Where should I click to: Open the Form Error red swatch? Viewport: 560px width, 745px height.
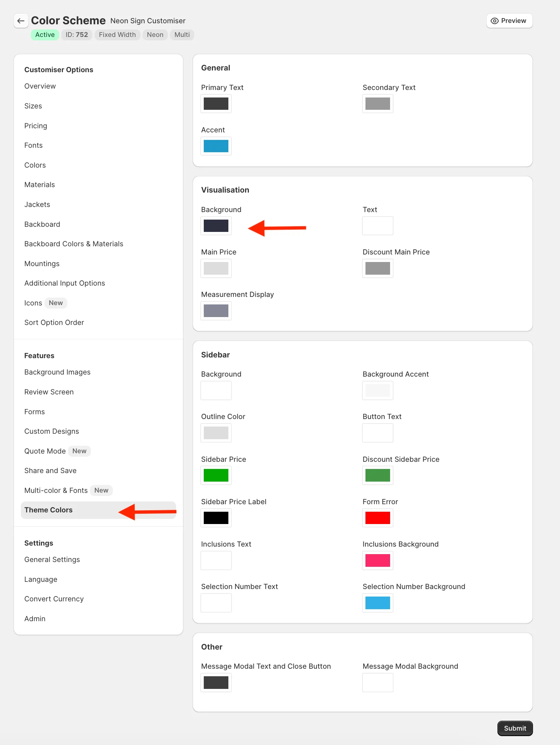377,518
